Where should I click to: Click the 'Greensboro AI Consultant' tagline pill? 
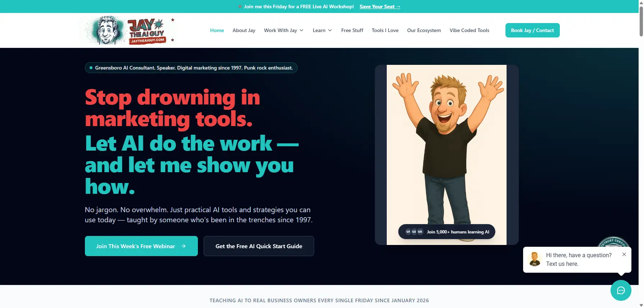point(191,68)
